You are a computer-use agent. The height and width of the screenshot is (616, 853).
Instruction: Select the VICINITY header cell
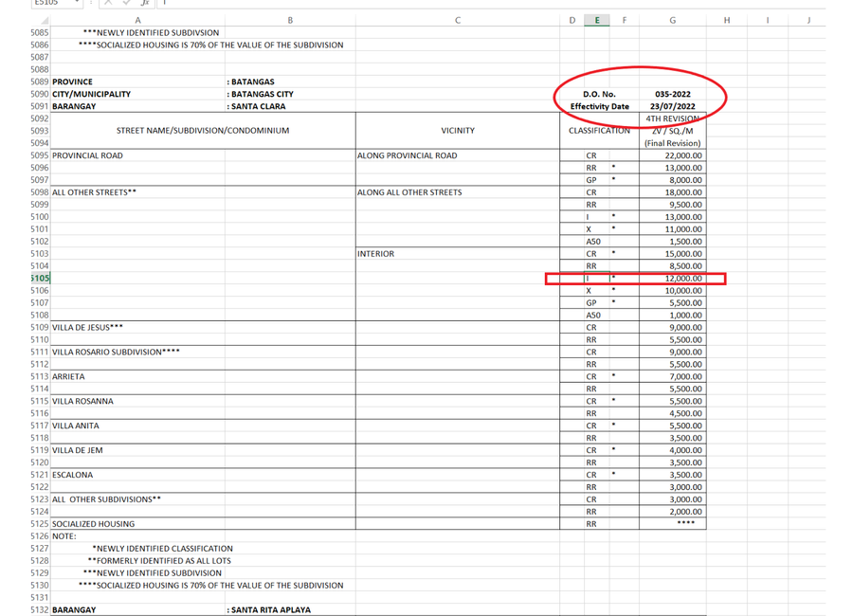458,131
